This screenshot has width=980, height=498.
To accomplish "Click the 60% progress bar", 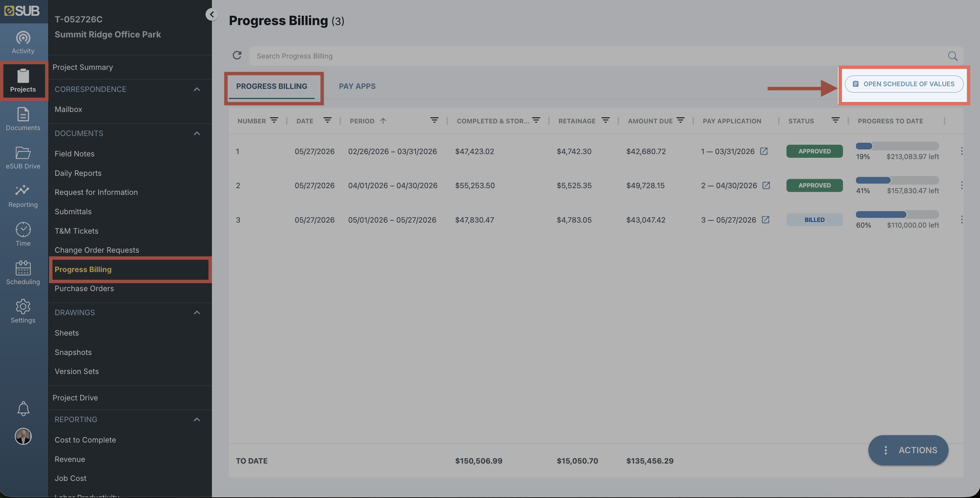I will pyautogui.click(x=897, y=215).
